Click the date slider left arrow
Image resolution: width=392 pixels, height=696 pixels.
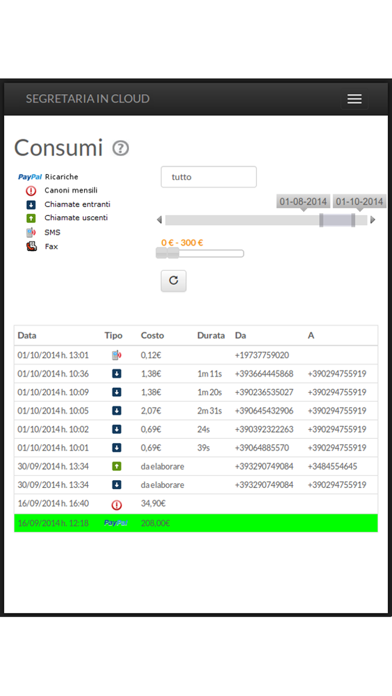tap(159, 220)
